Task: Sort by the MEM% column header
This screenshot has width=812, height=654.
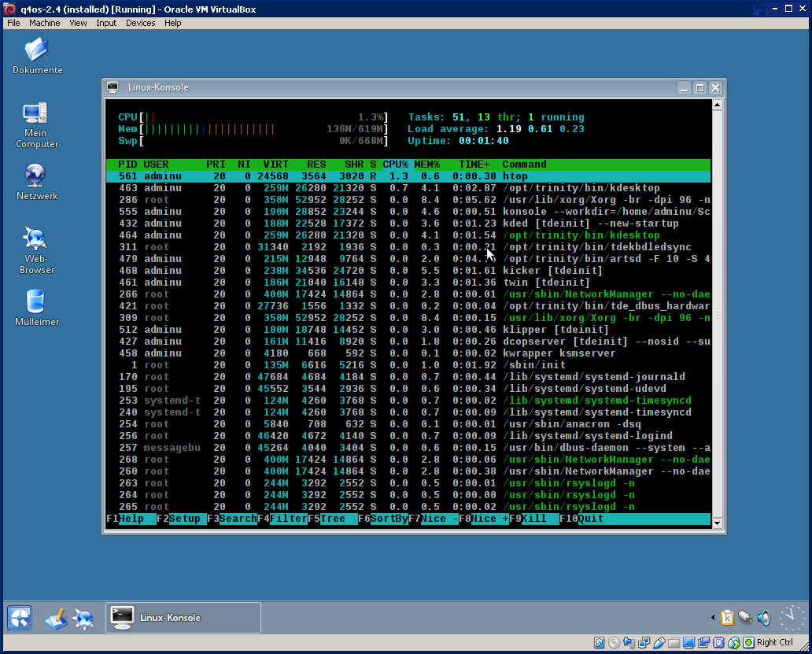Action: 429,164
